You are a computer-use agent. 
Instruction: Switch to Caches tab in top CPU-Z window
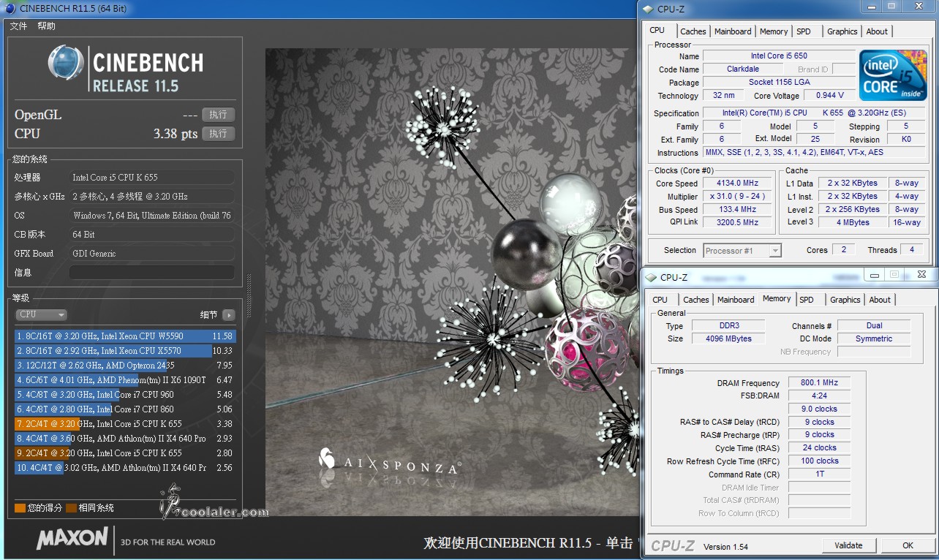pyautogui.click(x=693, y=31)
